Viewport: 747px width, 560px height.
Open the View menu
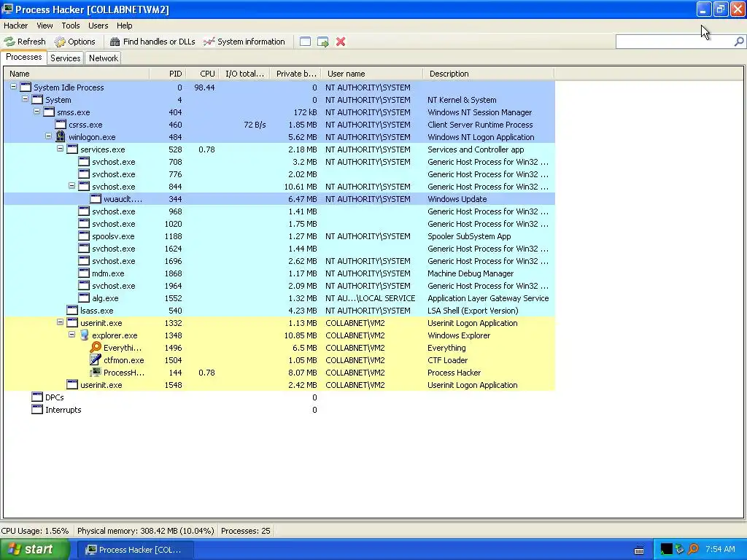pos(44,26)
